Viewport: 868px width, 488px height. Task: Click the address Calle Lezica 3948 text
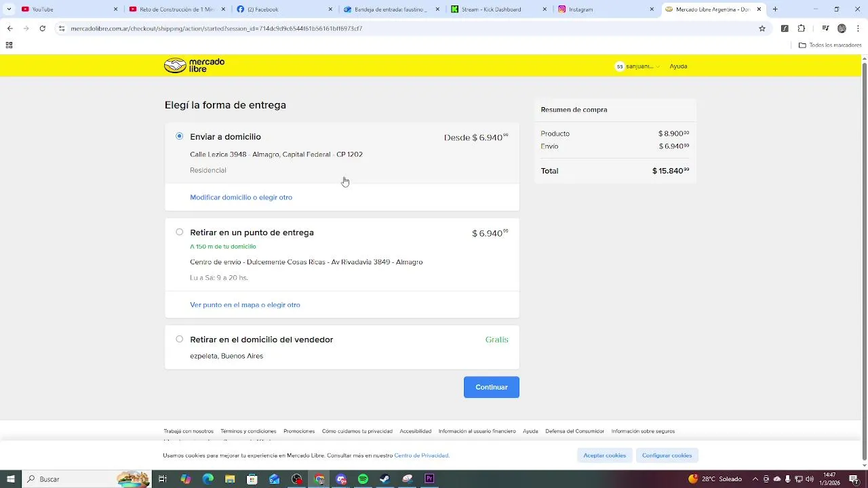point(276,155)
